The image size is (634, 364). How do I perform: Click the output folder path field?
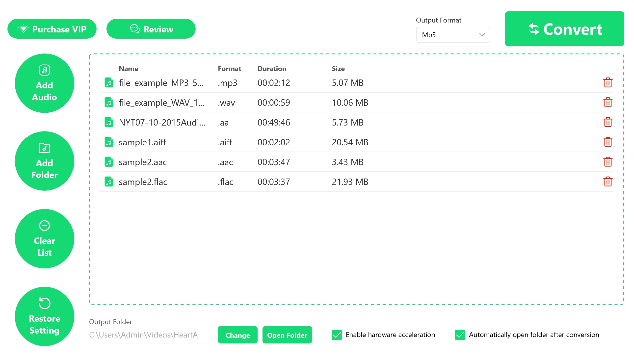point(151,335)
